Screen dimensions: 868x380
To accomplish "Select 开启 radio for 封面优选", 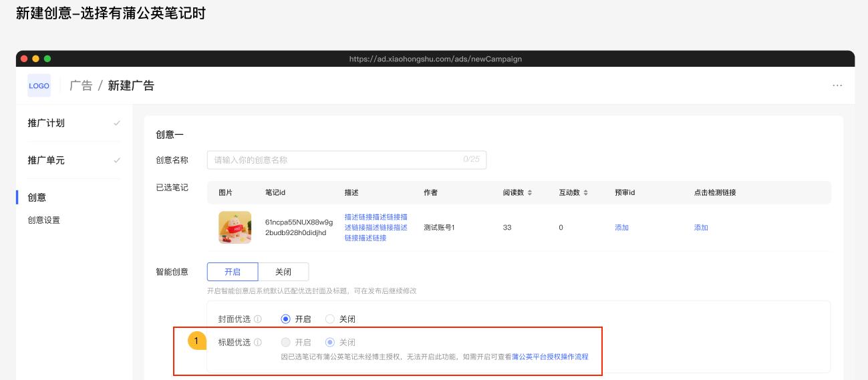I will coord(286,319).
